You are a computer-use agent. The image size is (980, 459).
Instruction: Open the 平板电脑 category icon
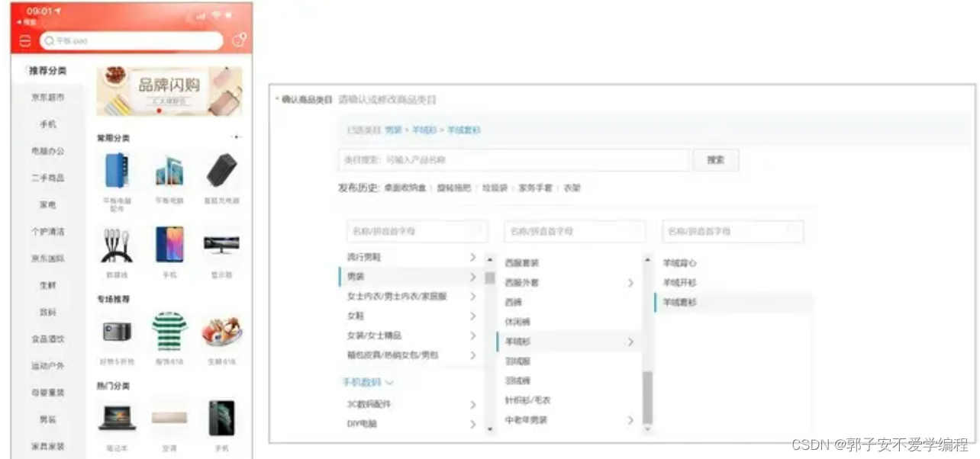pos(169,172)
